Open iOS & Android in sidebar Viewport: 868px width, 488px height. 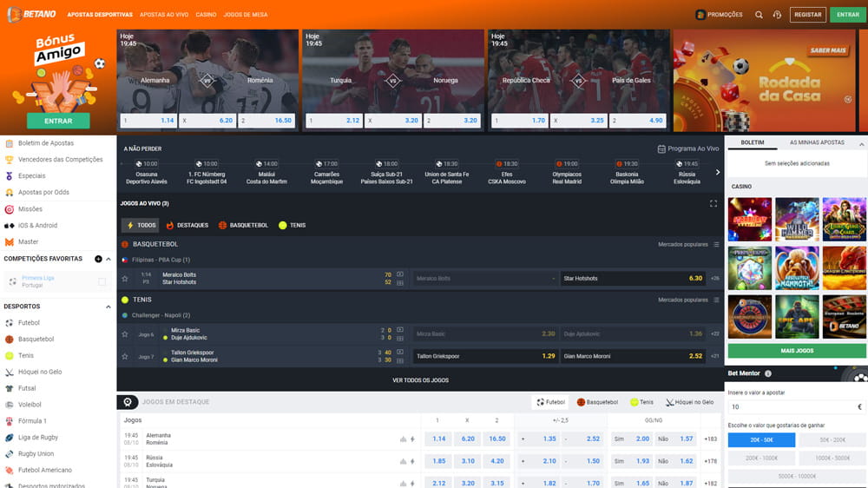pos(37,226)
